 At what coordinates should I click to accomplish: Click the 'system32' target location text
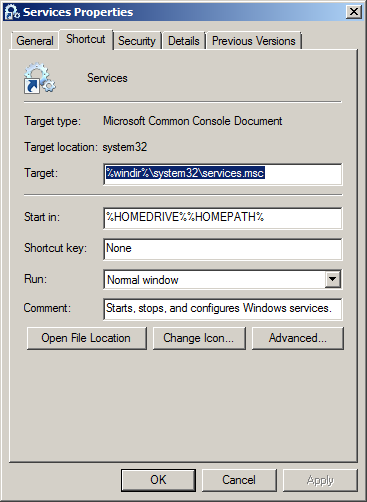point(125,147)
